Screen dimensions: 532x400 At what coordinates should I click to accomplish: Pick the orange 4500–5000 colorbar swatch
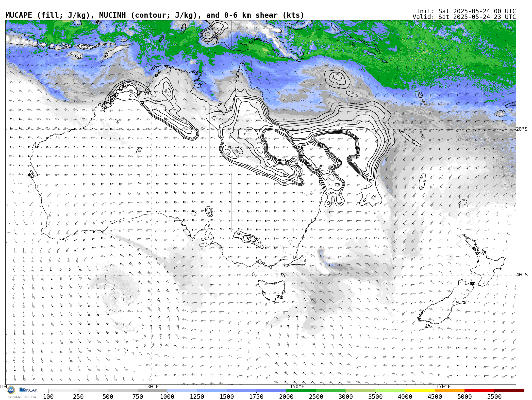[449, 391]
